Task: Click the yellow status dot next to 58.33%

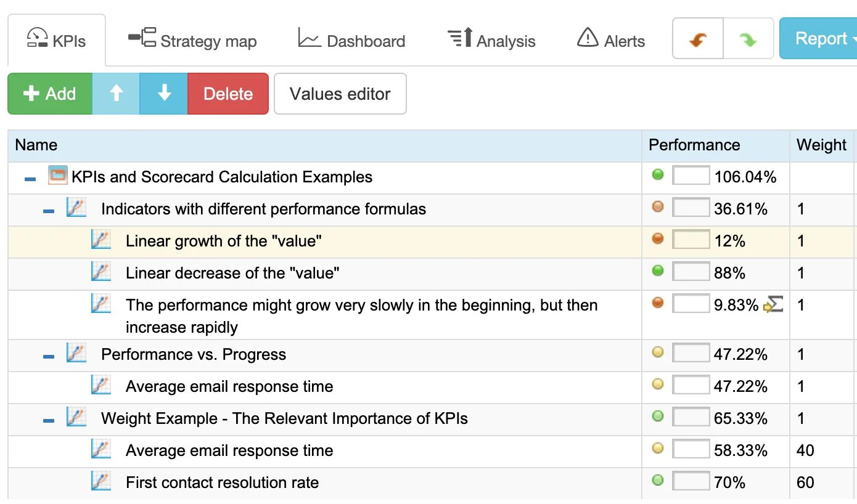Action: coord(658,449)
